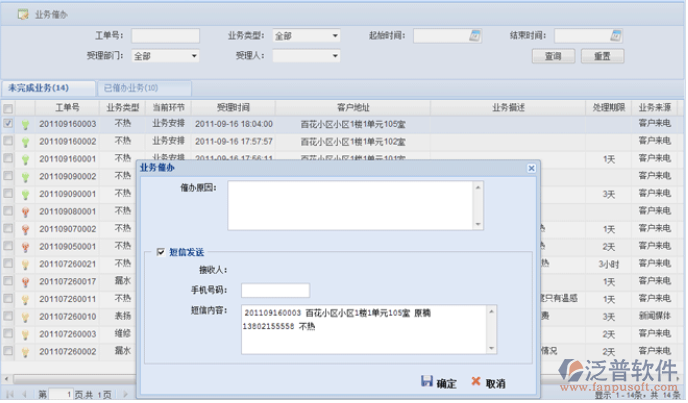
Task: Click the scroll-down arrow of 催办原因 box
Action: pos(478,224)
